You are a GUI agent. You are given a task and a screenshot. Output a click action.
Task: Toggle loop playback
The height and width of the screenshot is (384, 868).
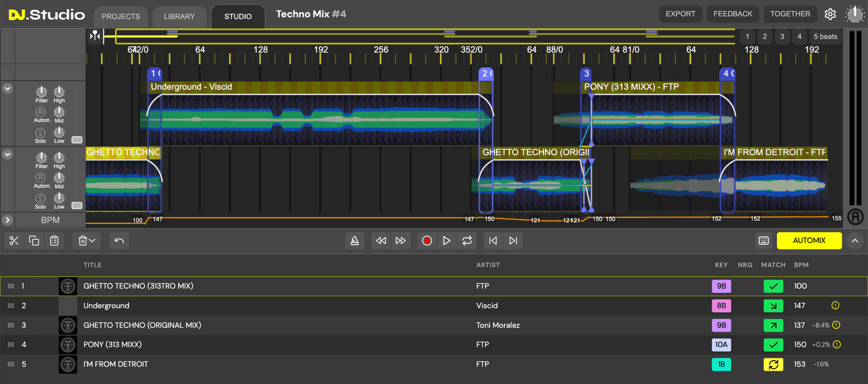[467, 241]
